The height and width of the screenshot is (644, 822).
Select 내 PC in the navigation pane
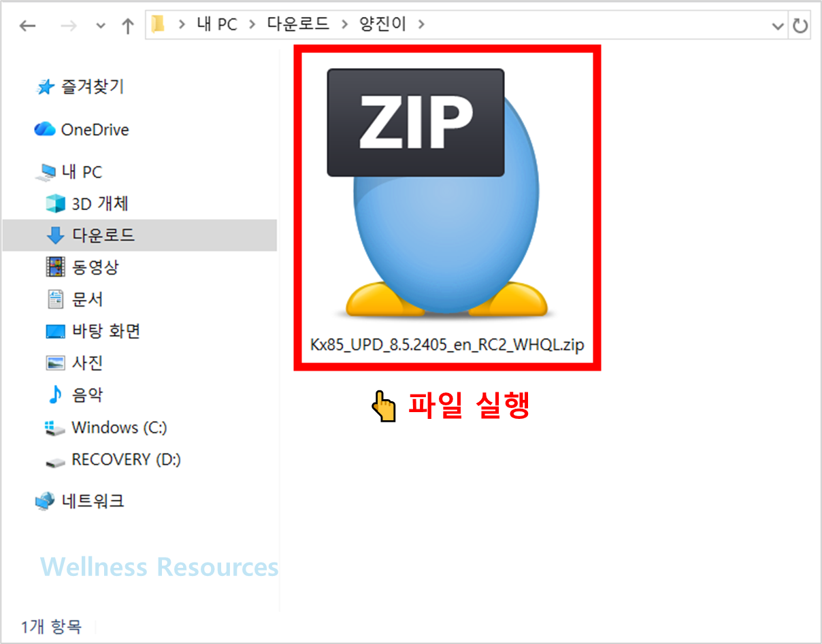[x=82, y=172]
